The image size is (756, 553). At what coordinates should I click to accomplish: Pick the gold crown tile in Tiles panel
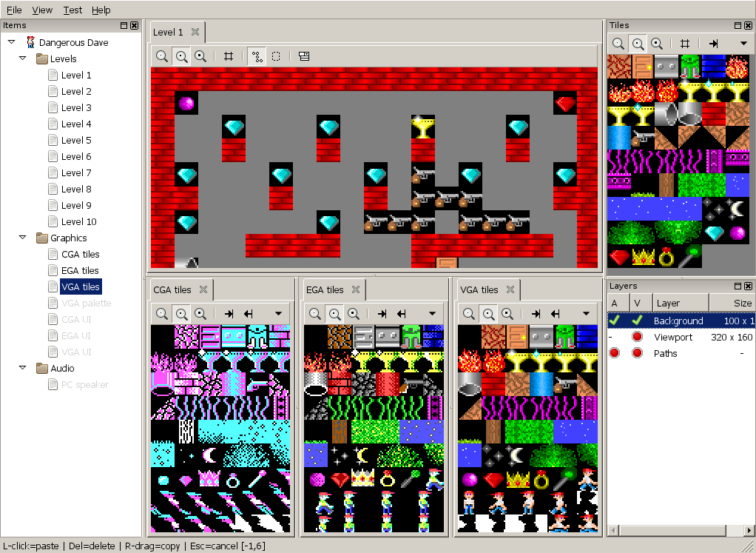tap(643, 257)
